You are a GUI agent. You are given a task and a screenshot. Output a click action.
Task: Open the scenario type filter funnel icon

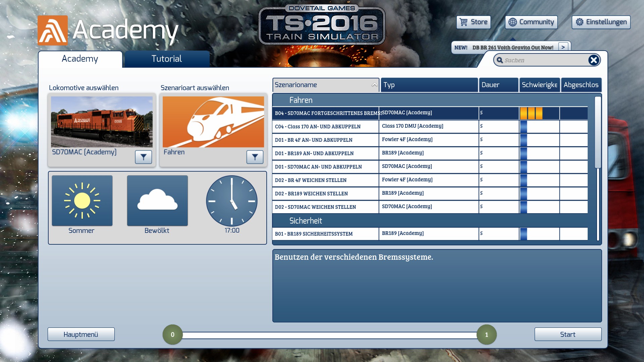pos(255,157)
